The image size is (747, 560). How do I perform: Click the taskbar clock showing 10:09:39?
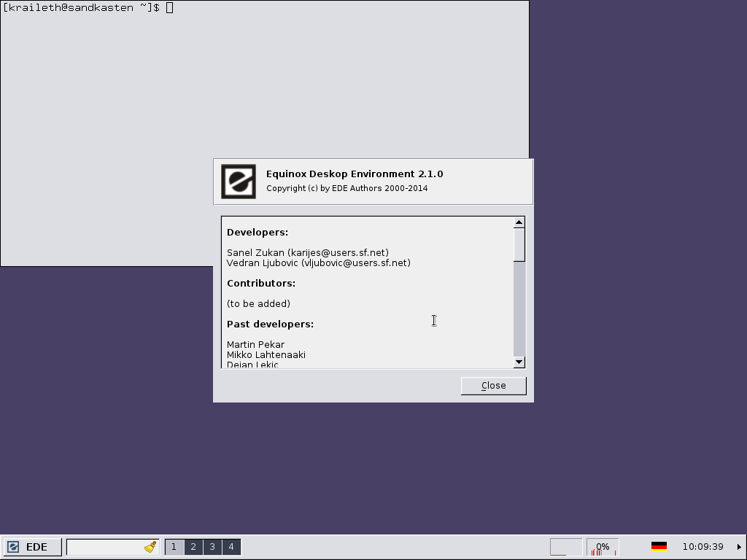tap(703, 547)
